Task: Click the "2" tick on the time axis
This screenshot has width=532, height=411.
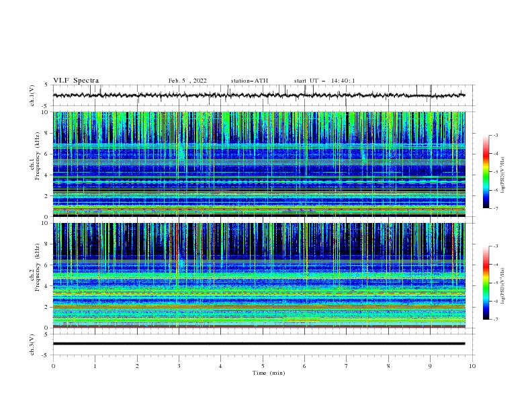Action: (137, 366)
